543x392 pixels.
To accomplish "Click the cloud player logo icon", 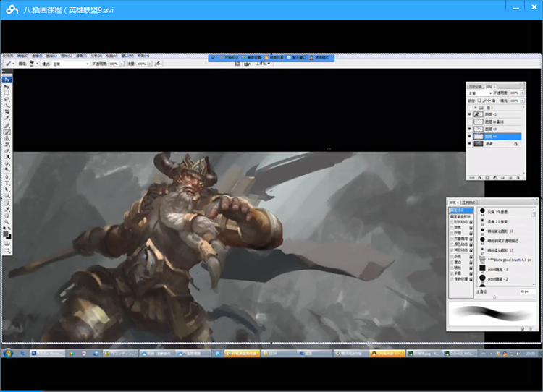I will [x=12, y=9].
